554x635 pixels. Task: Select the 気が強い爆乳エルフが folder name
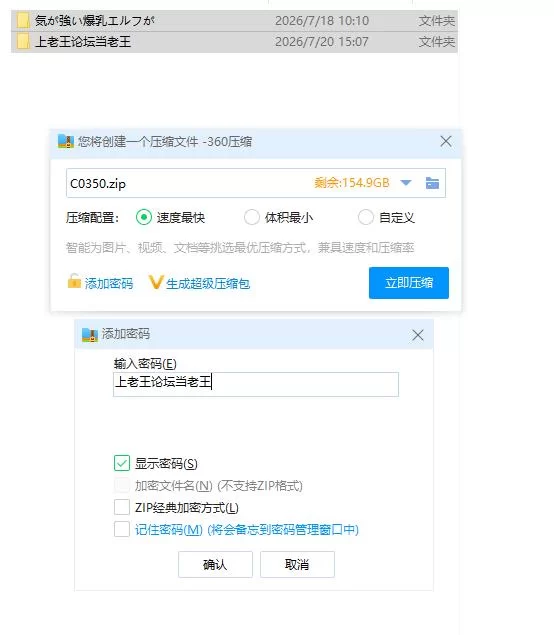point(95,21)
